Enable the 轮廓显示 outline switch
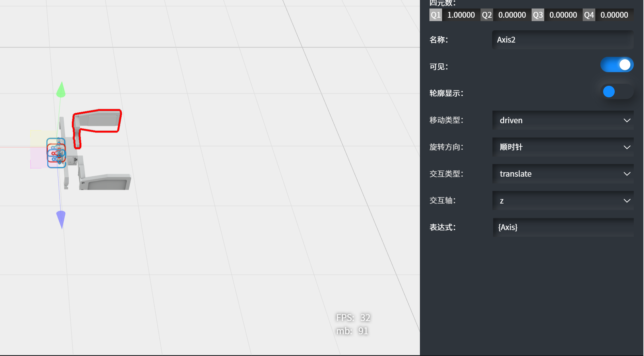This screenshot has height=356, width=644. tap(616, 92)
